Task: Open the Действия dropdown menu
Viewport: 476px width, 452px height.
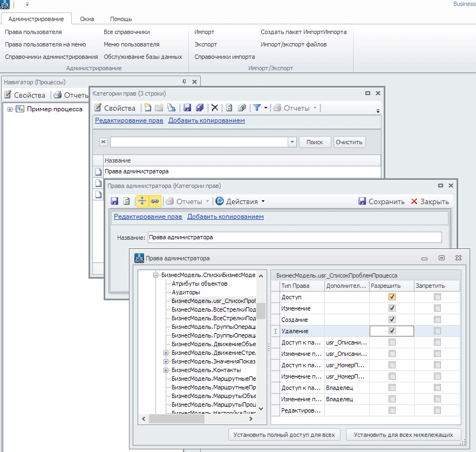Action: [x=240, y=201]
